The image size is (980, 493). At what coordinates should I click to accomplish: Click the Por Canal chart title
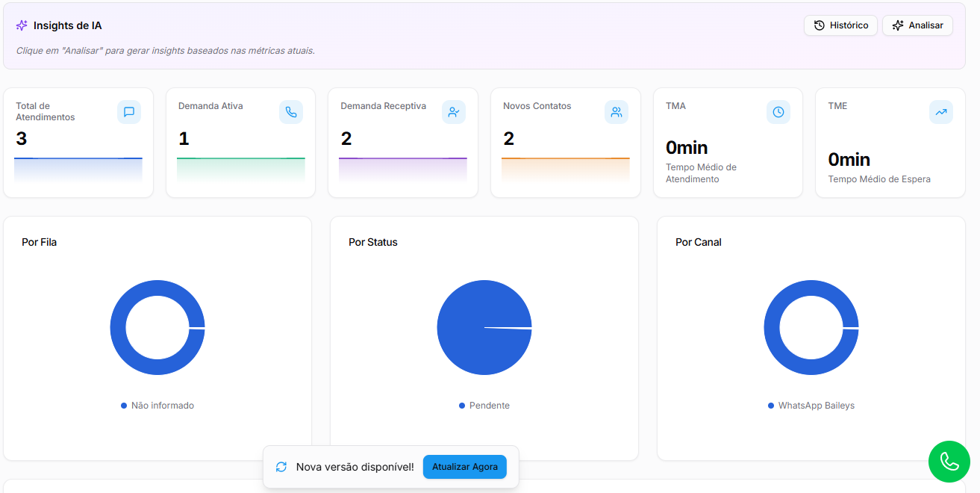tap(699, 242)
